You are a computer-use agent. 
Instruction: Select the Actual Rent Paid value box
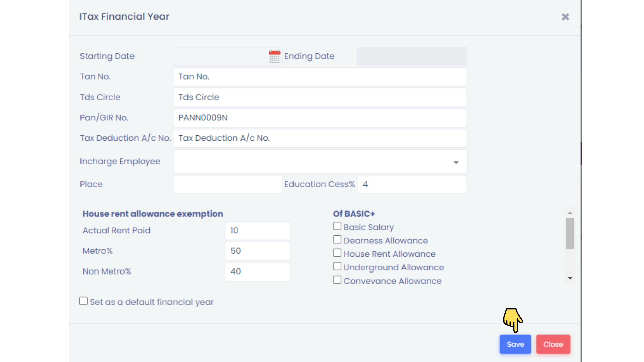(257, 231)
